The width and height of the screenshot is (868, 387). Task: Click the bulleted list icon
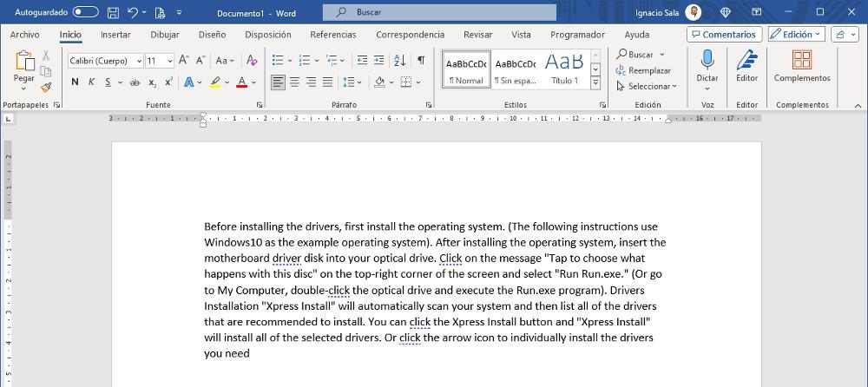pyautogui.click(x=278, y=61)
